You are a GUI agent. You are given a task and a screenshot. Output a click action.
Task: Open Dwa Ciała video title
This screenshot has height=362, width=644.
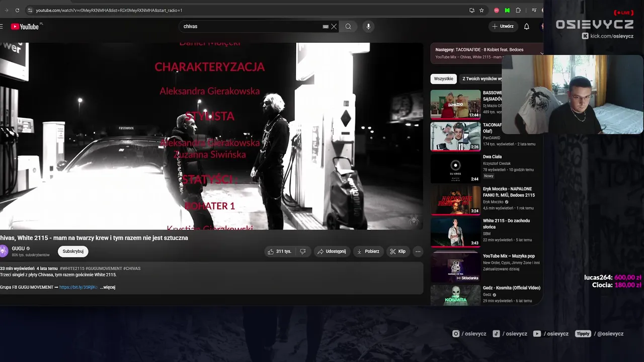tap(492, 157)
